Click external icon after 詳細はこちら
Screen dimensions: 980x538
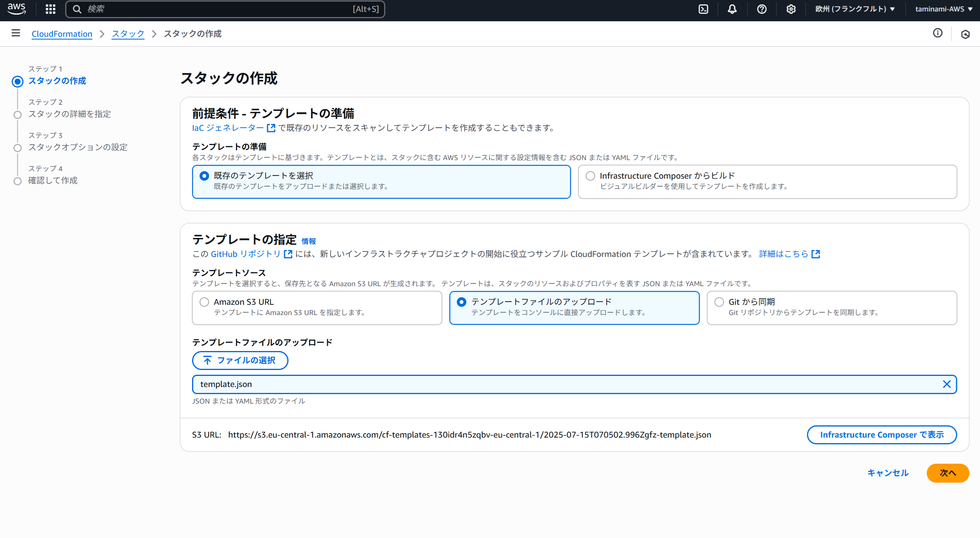click(x=816, y=254)
